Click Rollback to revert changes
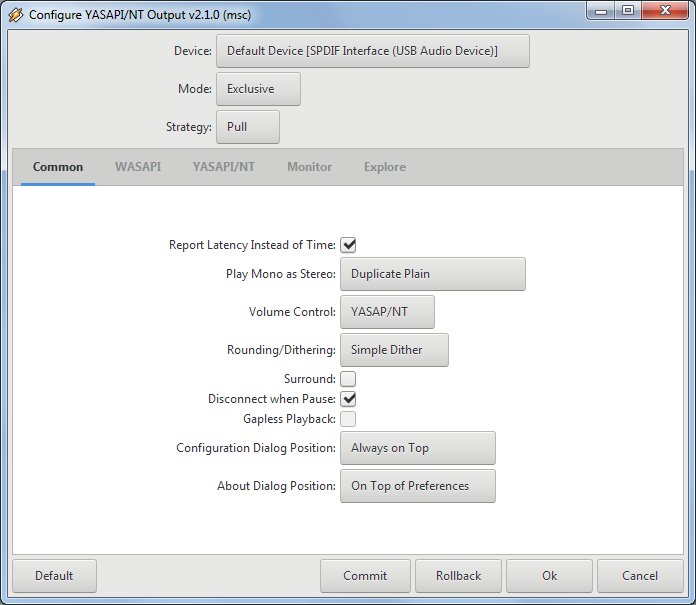The width and height of the screenshot is (696, 605). click(x=459, y=576)
